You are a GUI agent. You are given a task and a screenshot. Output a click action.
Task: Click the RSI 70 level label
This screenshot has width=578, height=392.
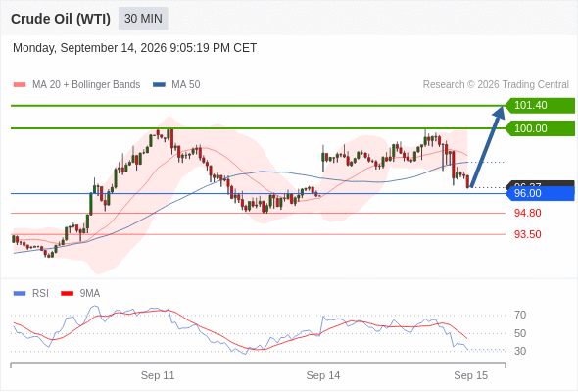pyautogui.click(x=520, y=315)
